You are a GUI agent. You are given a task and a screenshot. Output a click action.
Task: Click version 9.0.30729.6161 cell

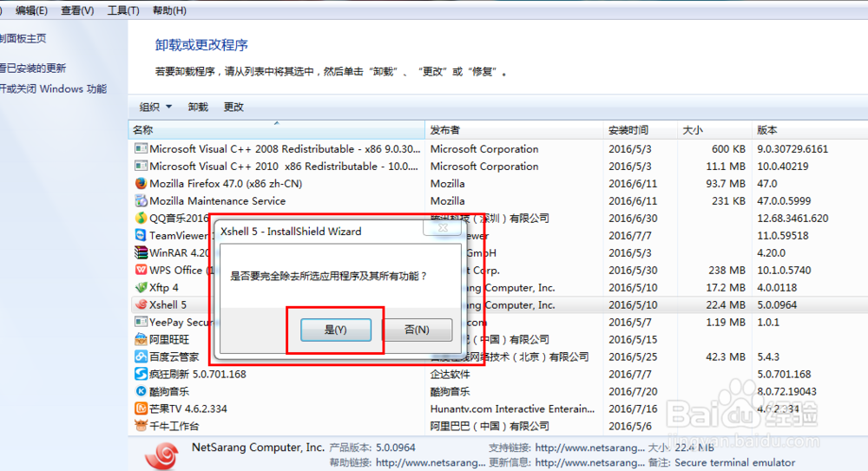[792, 149]
